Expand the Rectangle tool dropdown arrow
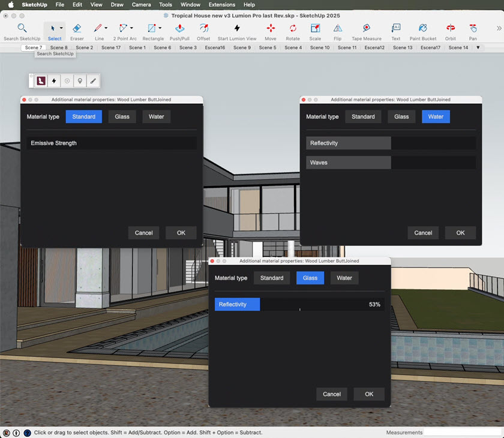Screen dimensions: 504x438 click(160, 28)
